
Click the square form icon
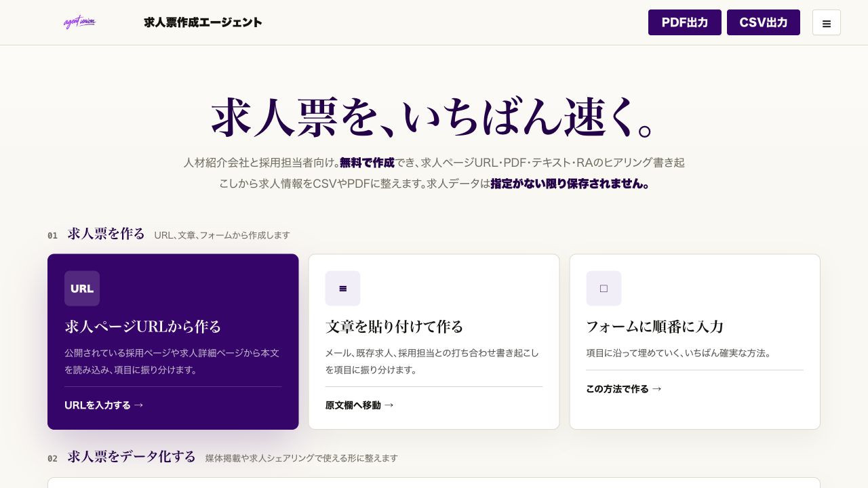pyautogui.click(x=604, y=288)
